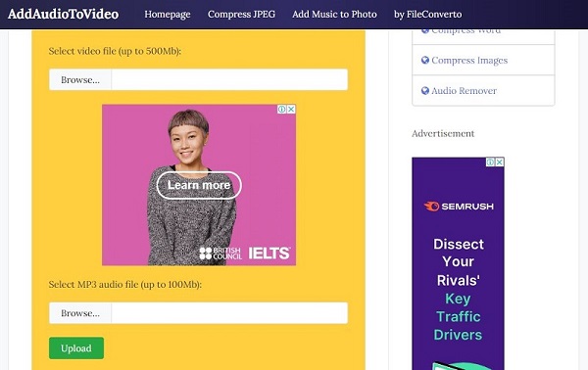Browse for a video file
This screenshot has width=588, height=370.
point(80,79)
